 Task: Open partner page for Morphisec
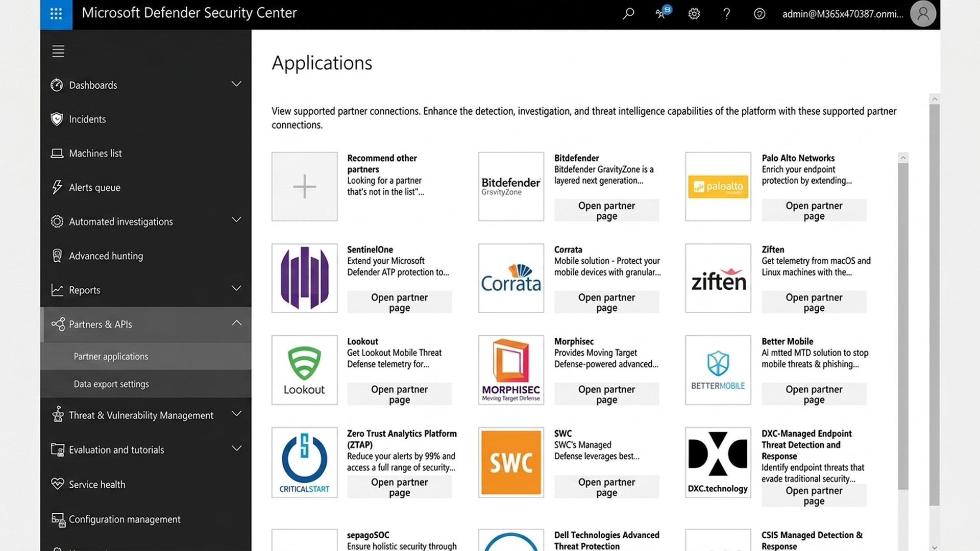point(606,394)
